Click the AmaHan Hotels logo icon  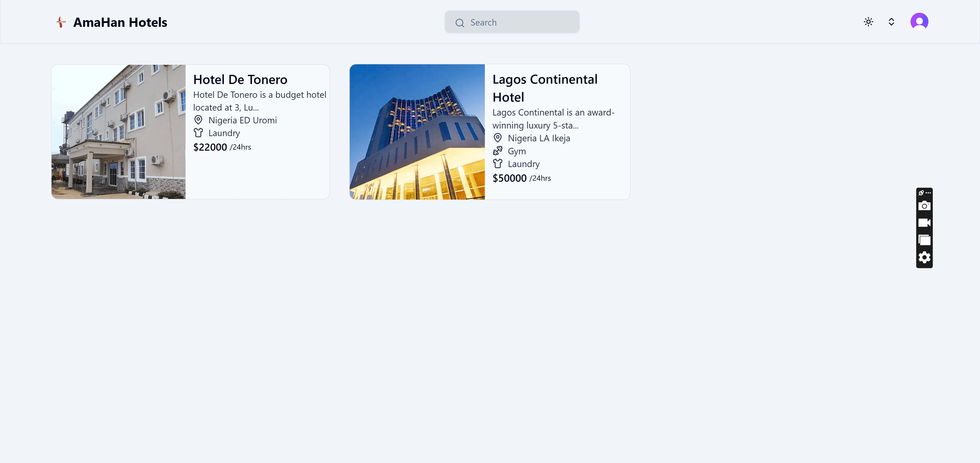click(x=61, y=22)
